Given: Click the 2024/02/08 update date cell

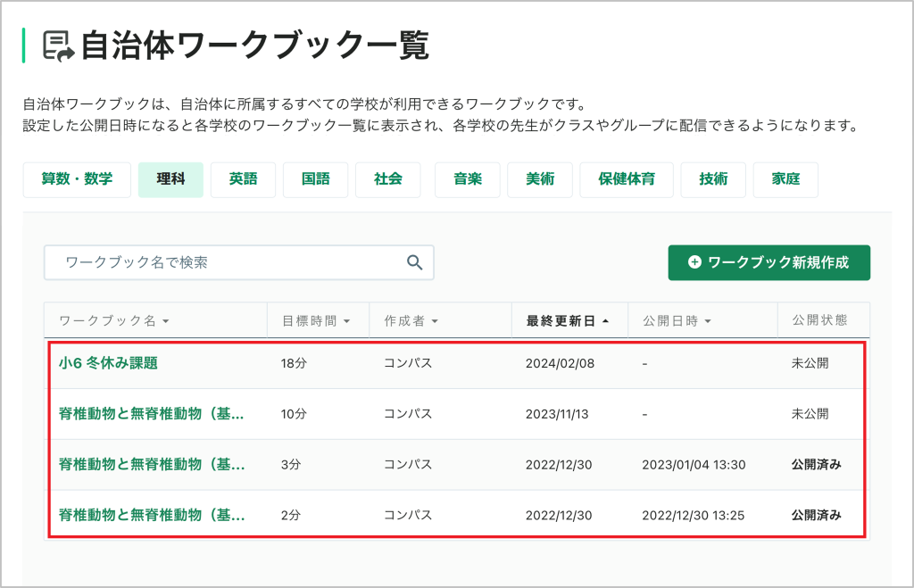Looking at the screenshot, I should click(x=561, y=364).
